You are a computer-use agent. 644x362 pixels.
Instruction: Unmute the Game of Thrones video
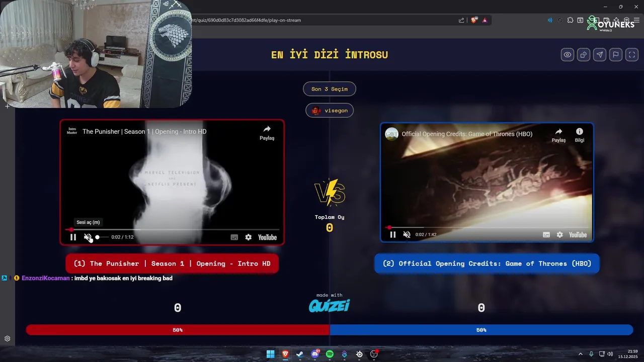[x=407, y=235]
